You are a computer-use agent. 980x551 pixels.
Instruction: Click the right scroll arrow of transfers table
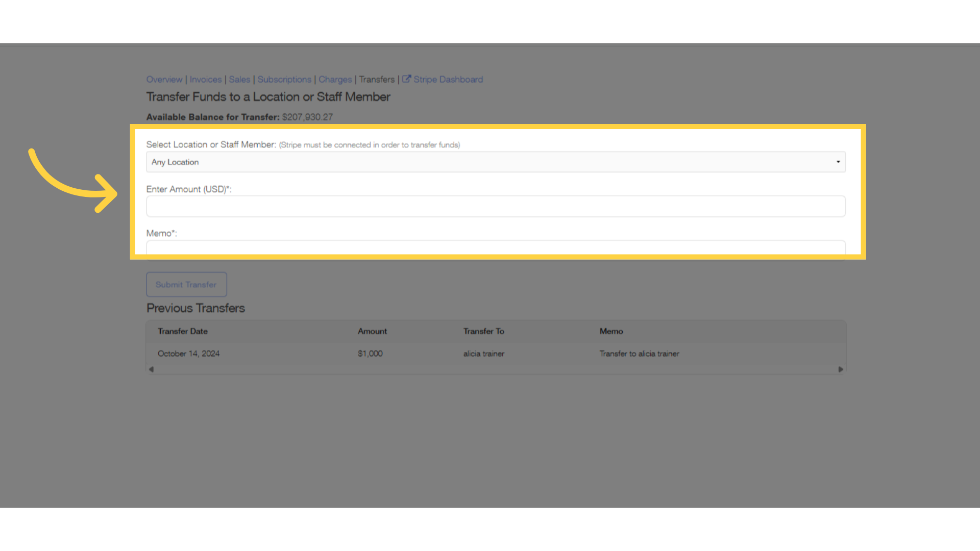coord(841,369)
